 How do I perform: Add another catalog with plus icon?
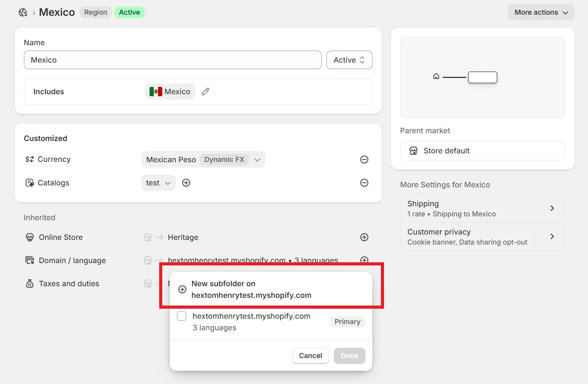click(x=186, y=183)
